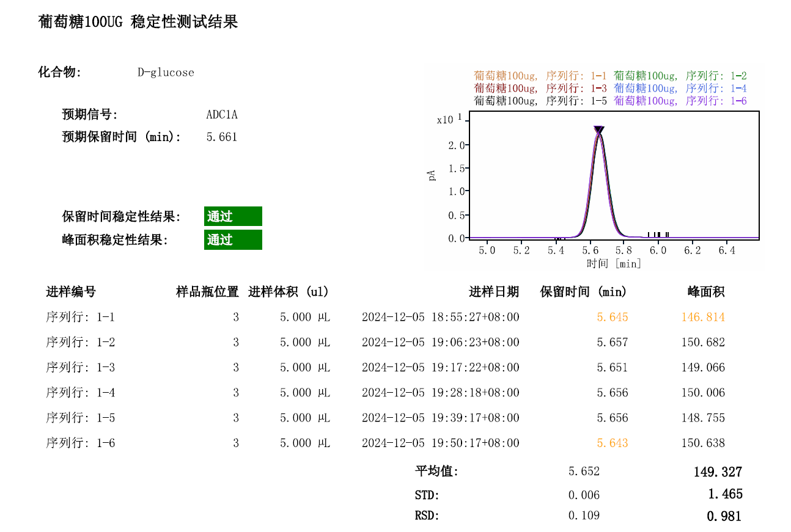The image size is (791, 532).
Task: Click the retention time value 5.657
Action: click(x=613, y=342)
